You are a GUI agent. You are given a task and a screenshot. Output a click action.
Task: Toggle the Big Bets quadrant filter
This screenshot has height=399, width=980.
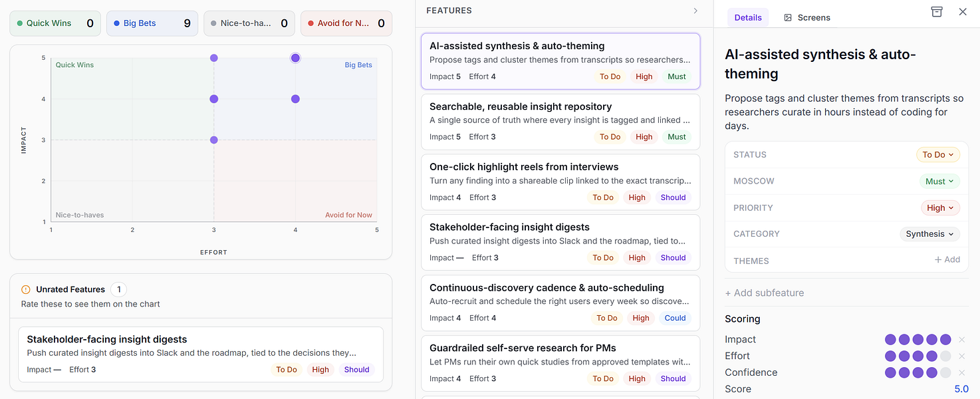152,23
